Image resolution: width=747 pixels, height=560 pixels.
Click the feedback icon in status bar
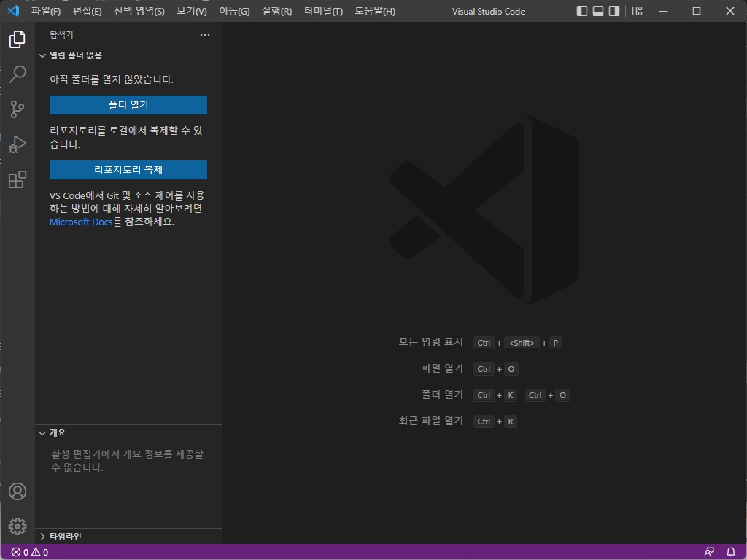coord(709,553)
